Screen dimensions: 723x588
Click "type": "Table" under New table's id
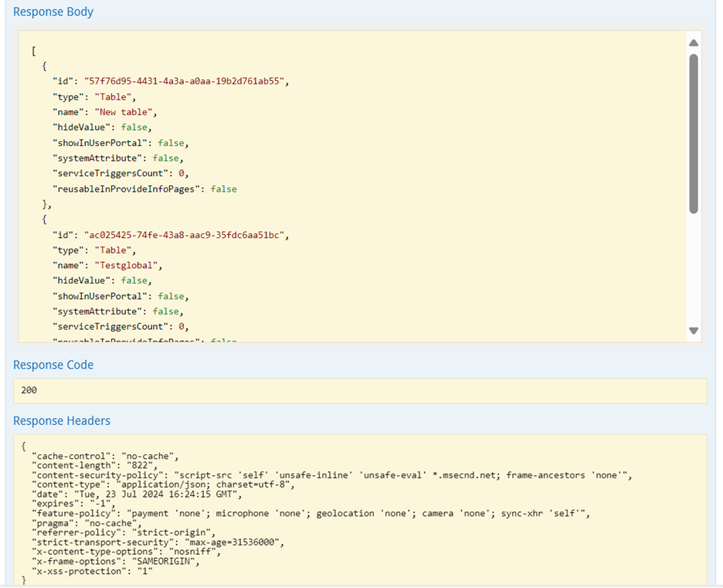94,97
